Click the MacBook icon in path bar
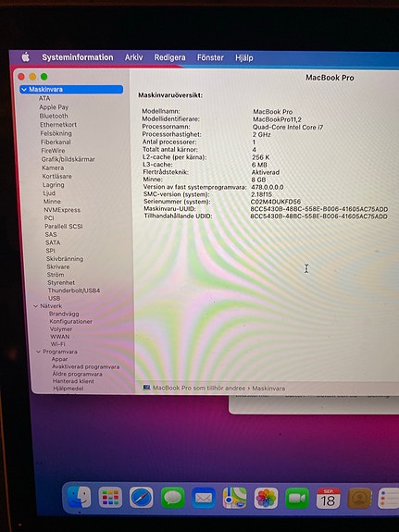Viewport: 399px width, 532px height. tap(146, 388)
